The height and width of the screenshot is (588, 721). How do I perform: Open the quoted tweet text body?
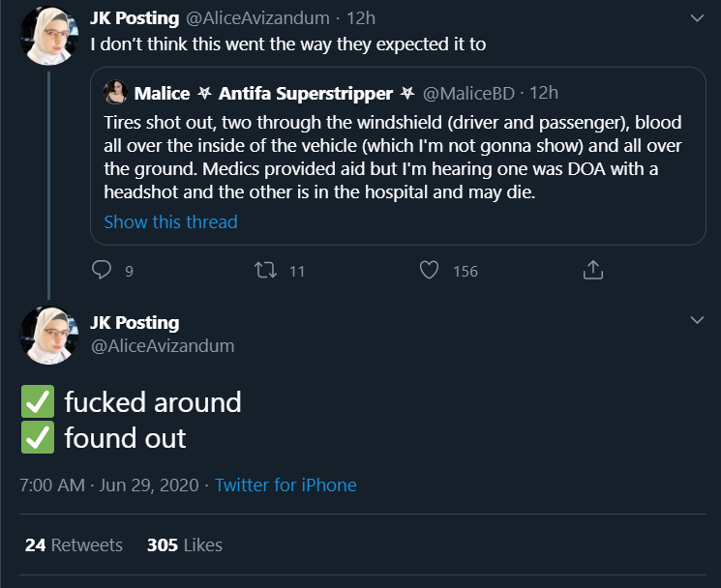tap(393, 157)
